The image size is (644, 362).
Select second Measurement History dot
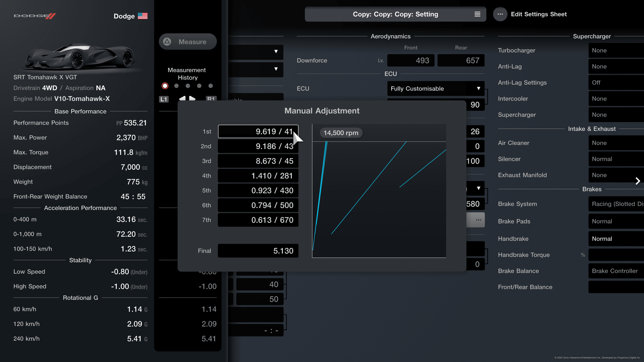pyautogui.click(x=176, y=86)
